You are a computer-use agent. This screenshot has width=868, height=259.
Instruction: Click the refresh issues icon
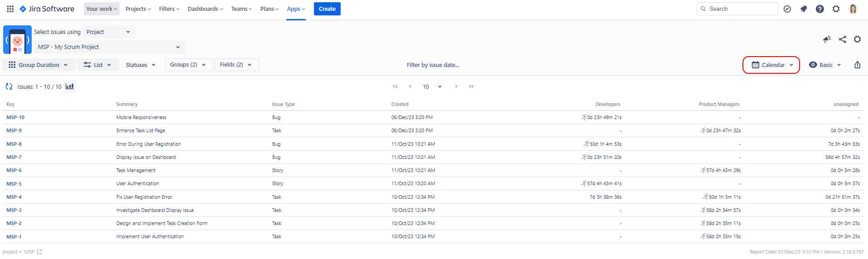coord(9,86)
